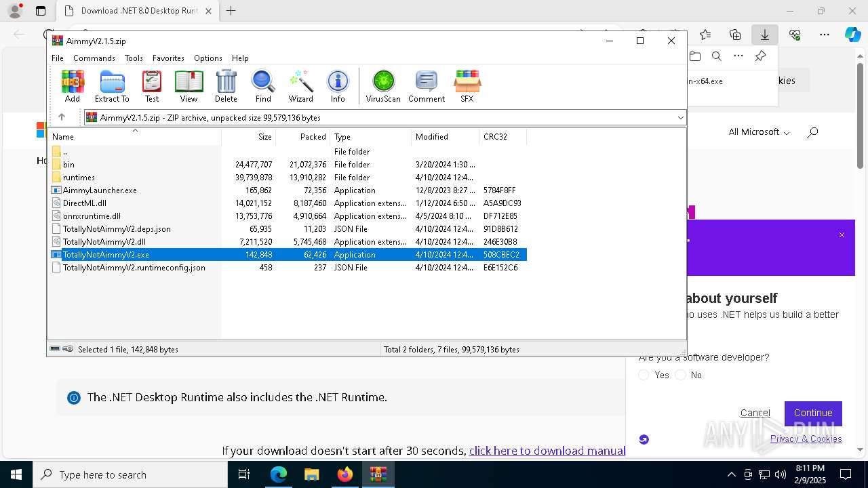Show hidden system tray icons
The image size is (868, 488).
tap(731, 474)
